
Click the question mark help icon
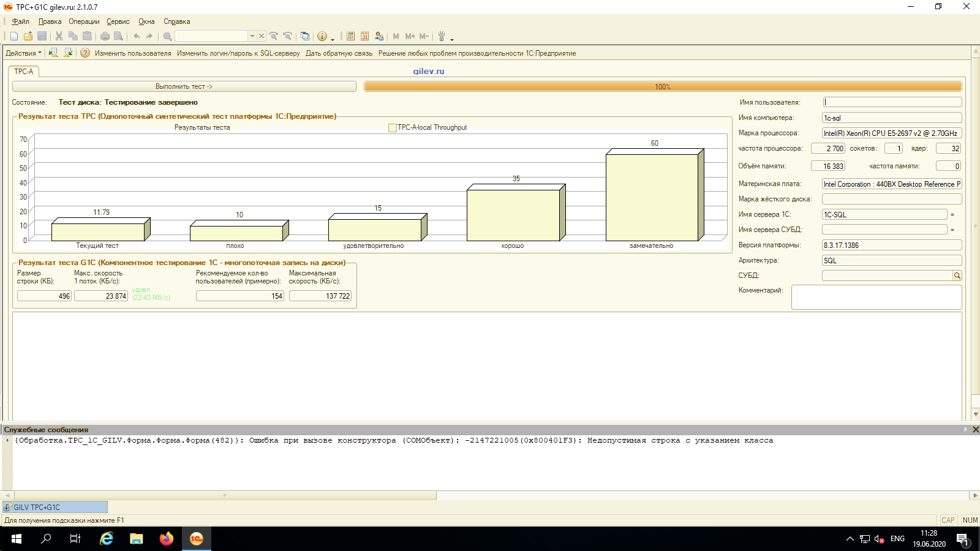pos(85,53)
